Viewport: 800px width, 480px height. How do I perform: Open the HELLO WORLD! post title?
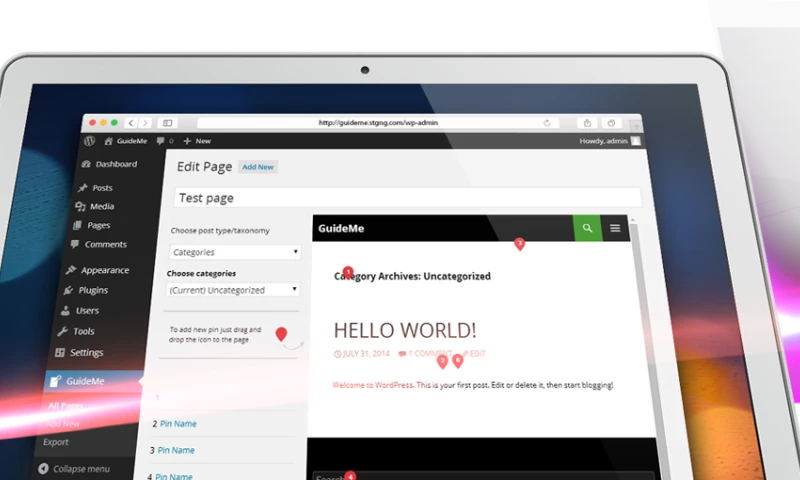click(x=405, y=330)
